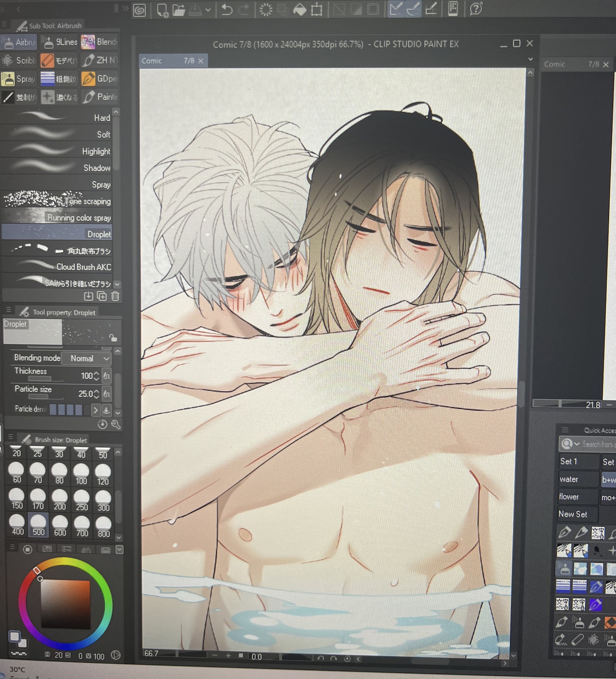
Task: Open the water set in Quick Access
Action: pos(577,479)
